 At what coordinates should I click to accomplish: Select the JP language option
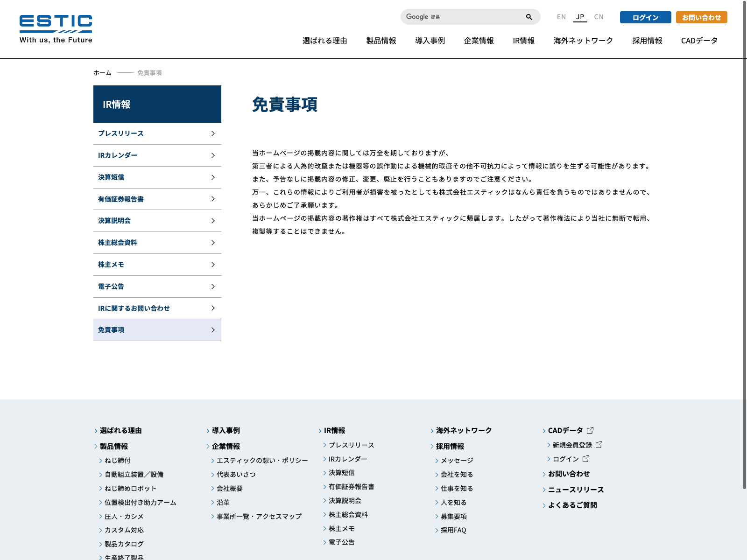coord(580,17)
